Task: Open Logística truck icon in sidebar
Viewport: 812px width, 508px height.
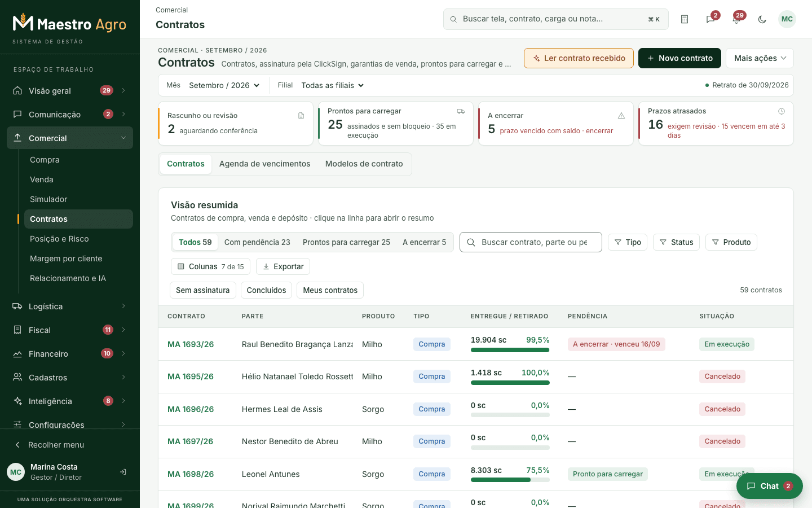Action: [17, 306]
